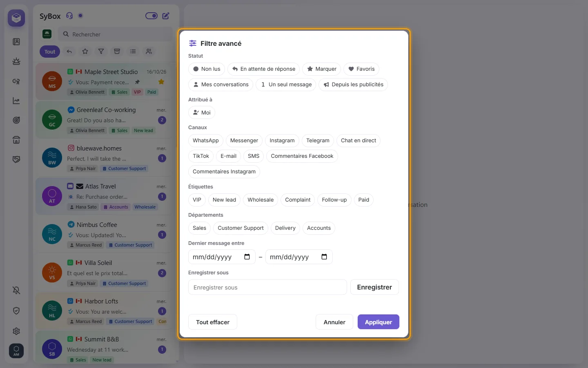Screen dimensions: 588x368
Task: Open the end date calendar picker
Action: click(324, 257)
